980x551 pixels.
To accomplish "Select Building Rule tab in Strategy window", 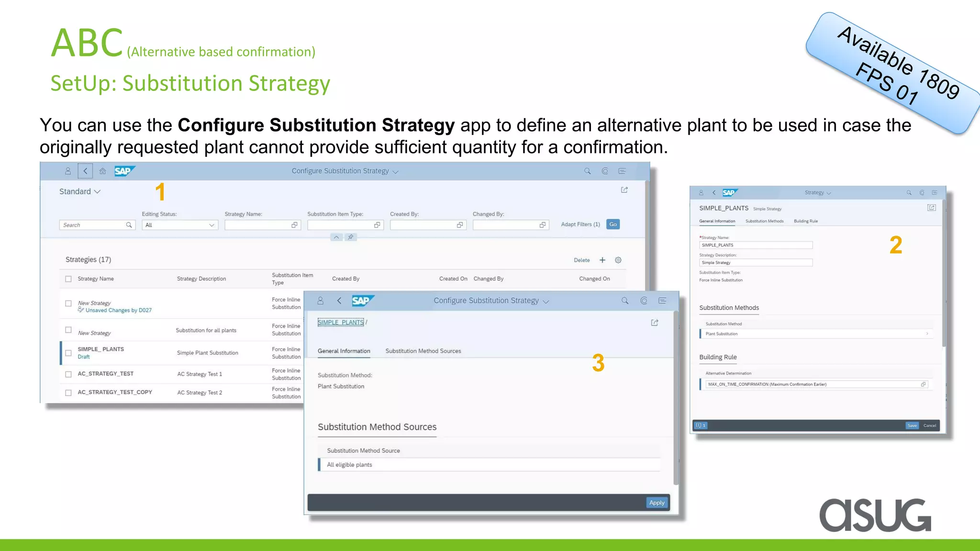I will (806, 221).
